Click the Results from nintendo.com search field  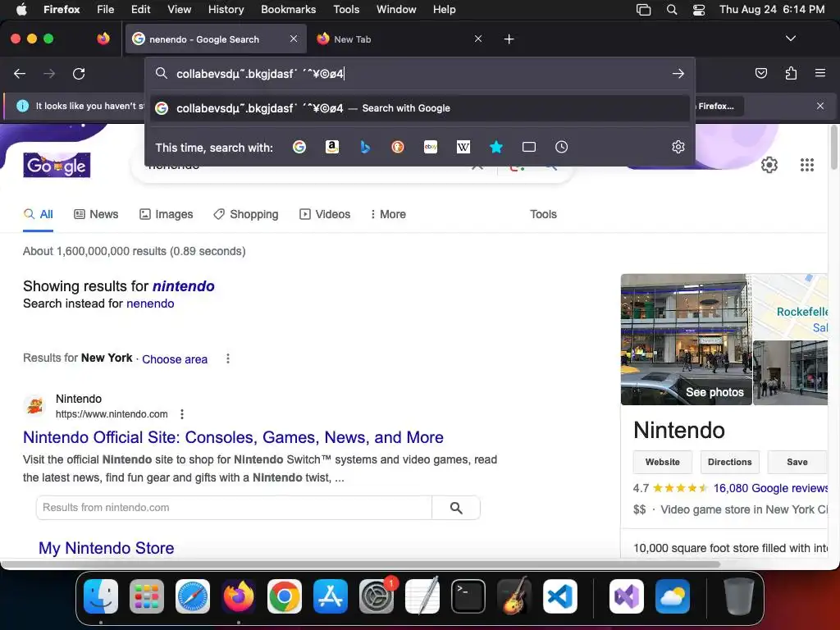pos(234,508)
